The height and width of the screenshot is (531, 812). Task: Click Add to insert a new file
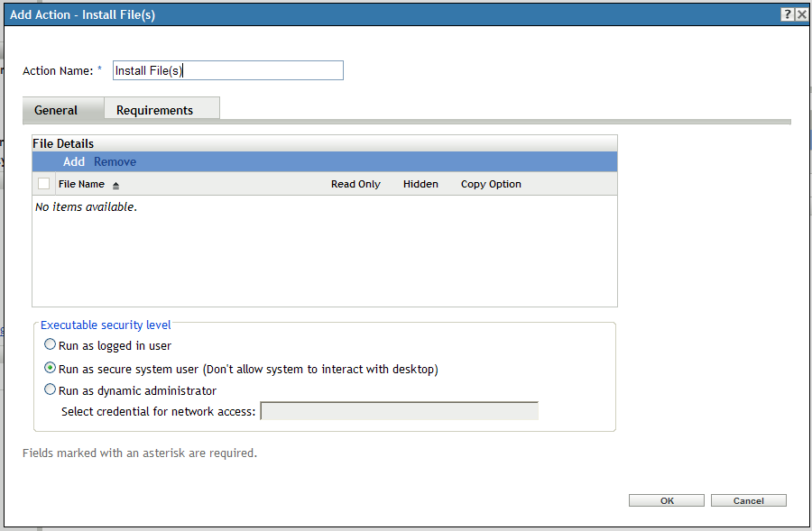(x=73, y=161)
